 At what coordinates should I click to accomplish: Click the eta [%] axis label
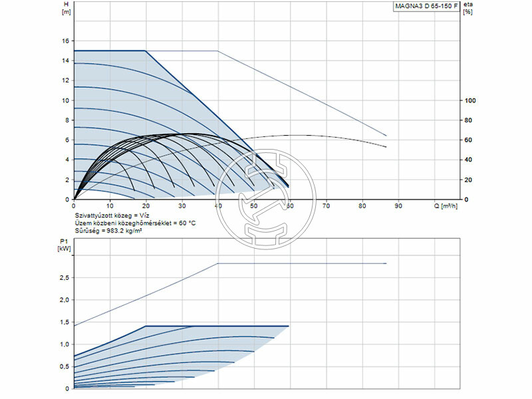point(468,9)
